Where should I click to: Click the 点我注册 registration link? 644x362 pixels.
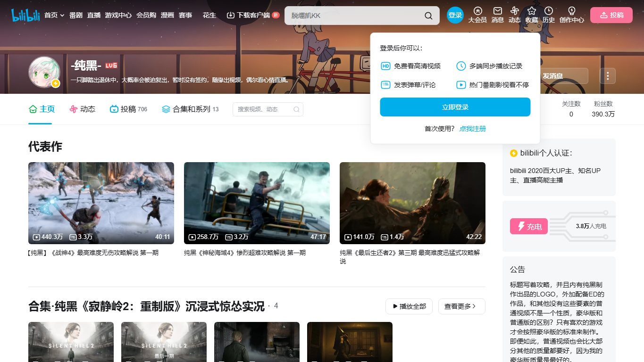click(473, 129)
